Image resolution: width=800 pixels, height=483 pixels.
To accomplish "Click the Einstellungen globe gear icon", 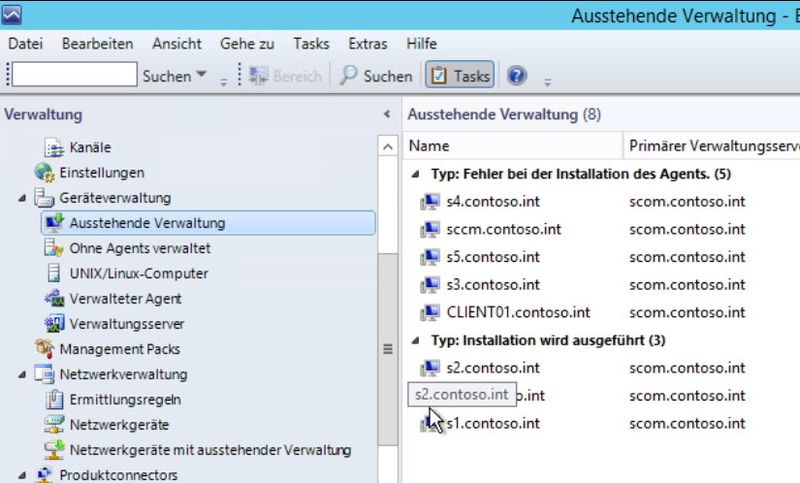I will (x=44, y=172).
